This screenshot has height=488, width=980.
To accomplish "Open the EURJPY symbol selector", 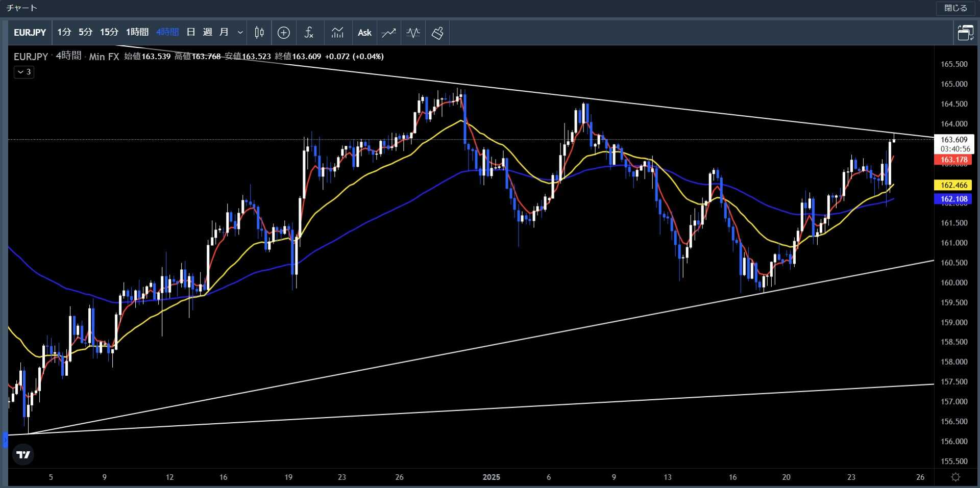I will (x=30, y=33).
